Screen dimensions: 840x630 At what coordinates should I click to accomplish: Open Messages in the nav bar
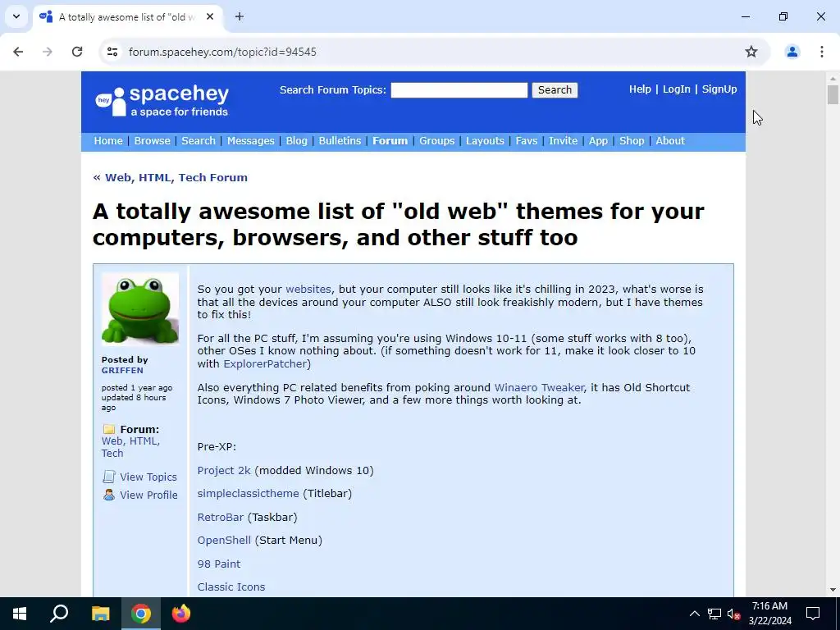251,141
